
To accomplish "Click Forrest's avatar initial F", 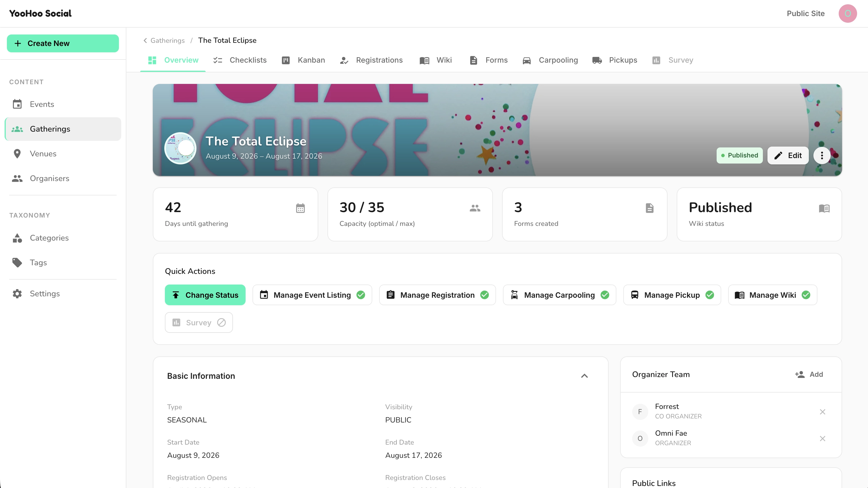I will tap(640, 412).
